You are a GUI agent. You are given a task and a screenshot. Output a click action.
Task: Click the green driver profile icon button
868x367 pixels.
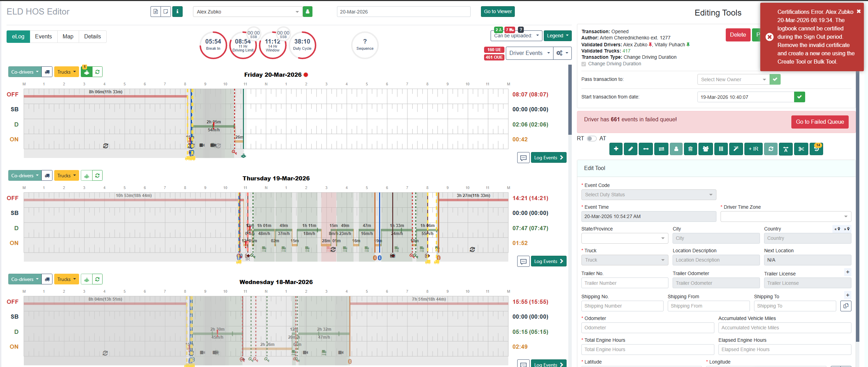[x=308, y=11]
